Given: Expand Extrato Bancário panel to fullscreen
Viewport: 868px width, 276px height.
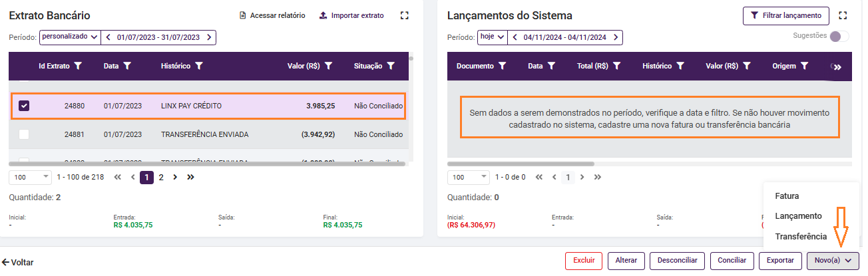Looking at the screenshot, I should (x=404, y=15).
